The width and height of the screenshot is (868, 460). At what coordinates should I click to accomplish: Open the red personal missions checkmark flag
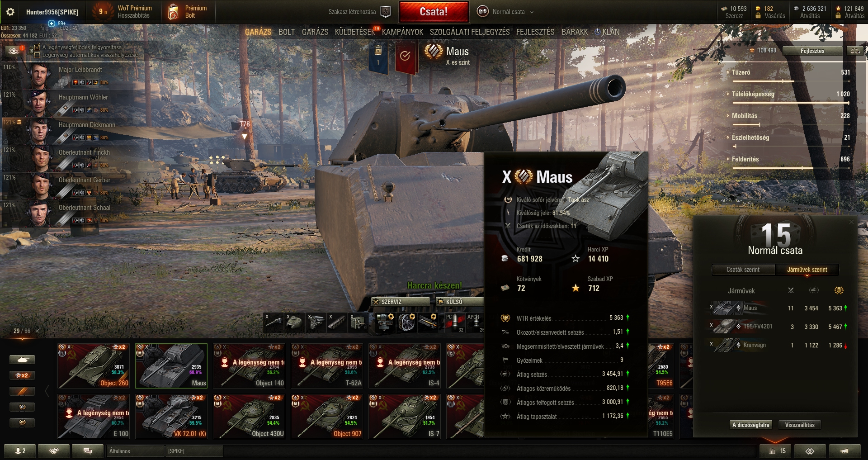(x=405, y=57)
